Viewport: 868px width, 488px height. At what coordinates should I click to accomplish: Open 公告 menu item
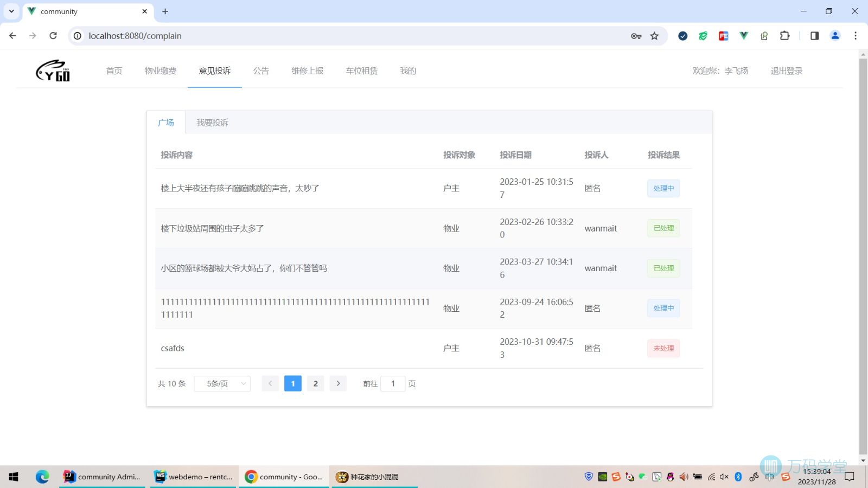tap(261, 70)
